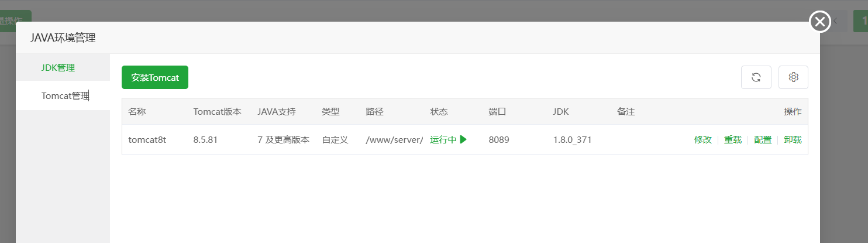Click the 自定义 type cell

(x=335, y=140)
